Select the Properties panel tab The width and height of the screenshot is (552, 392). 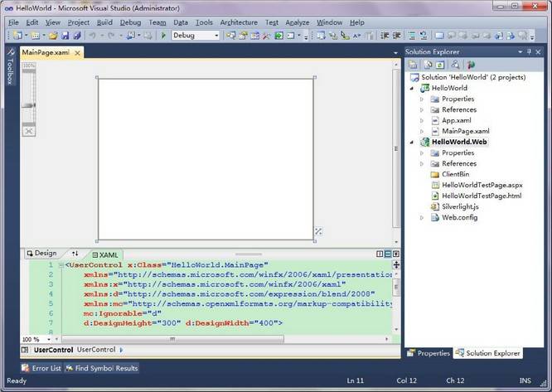pos(429,353)
